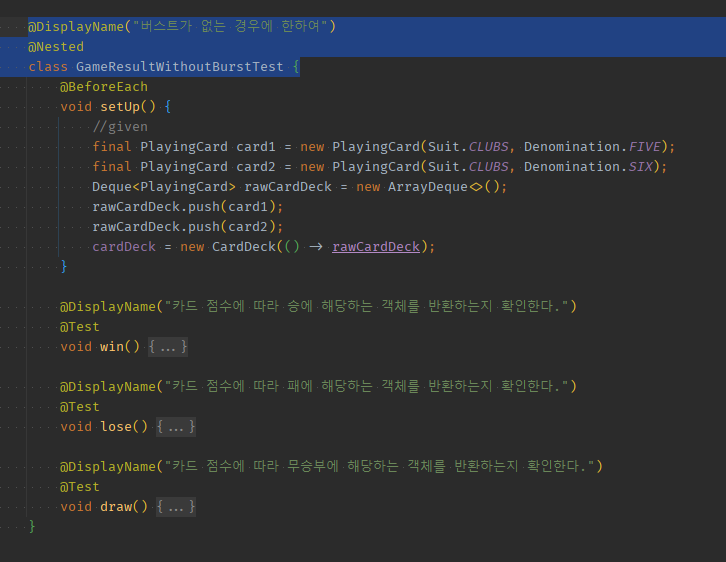Viewport: 726px width, 562px height.
Task: Click the cardDeck field assignment
Action: (x=124, y=247)
